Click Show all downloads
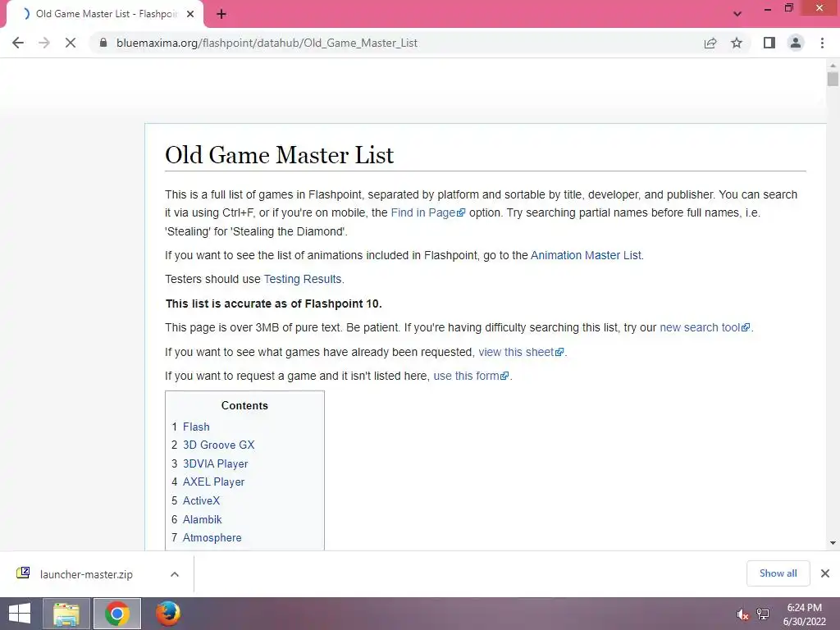 click(x=778, y=573)
